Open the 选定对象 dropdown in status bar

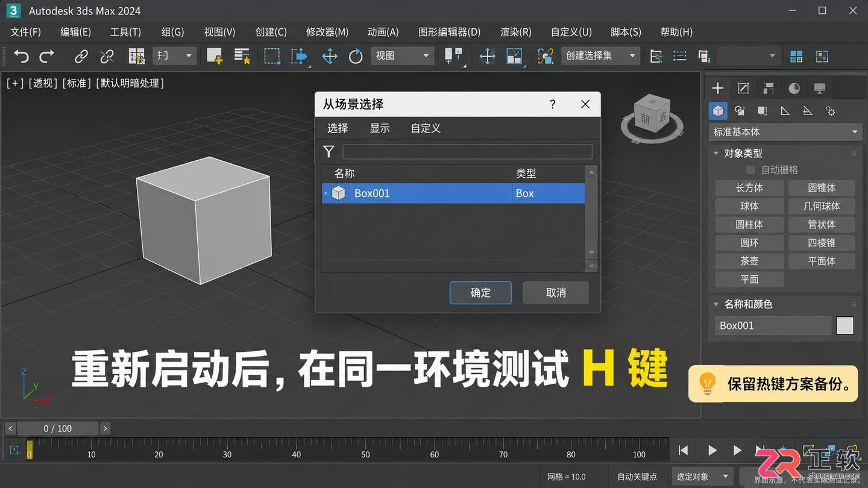point(702,477)
